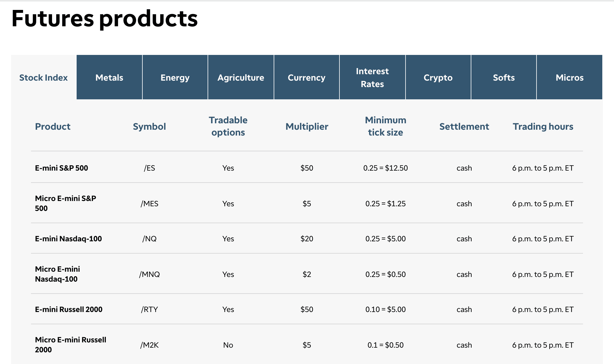Click the $50 multiplier for /ES
Image resolution: width=614 pixels, height=364 pixels.
coord(307,168)
